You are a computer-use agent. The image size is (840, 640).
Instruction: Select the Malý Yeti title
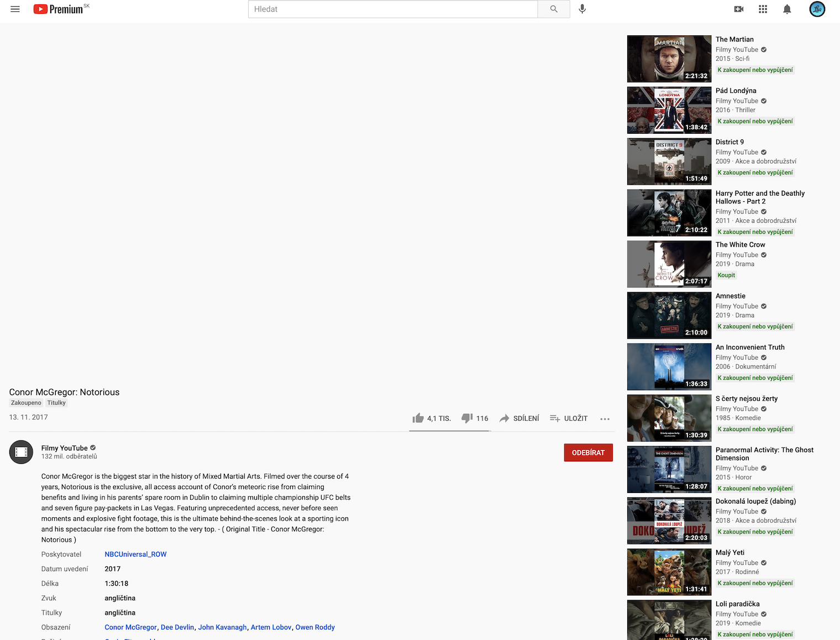730,553
